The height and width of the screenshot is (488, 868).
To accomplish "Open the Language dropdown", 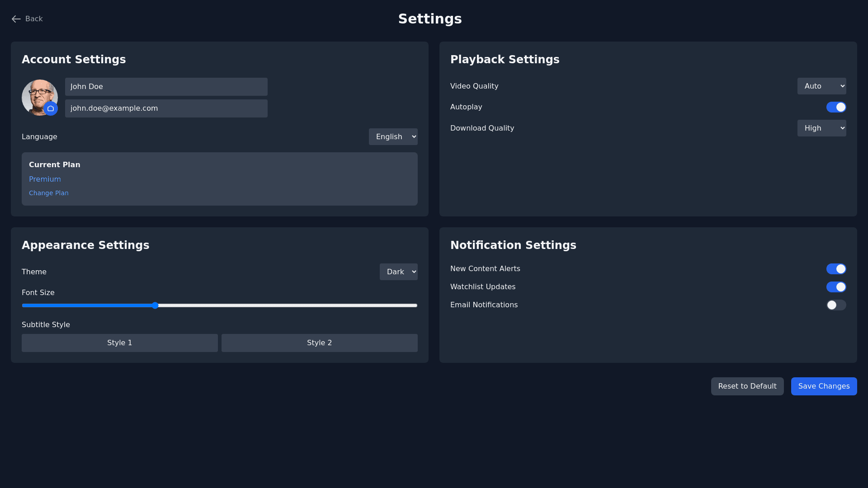I will pyautogui.click(x=393, y=137).
